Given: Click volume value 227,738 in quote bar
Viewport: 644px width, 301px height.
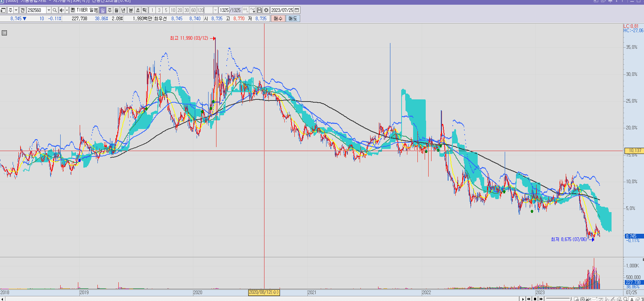Looking at the screenshot, I should [79, 18].
